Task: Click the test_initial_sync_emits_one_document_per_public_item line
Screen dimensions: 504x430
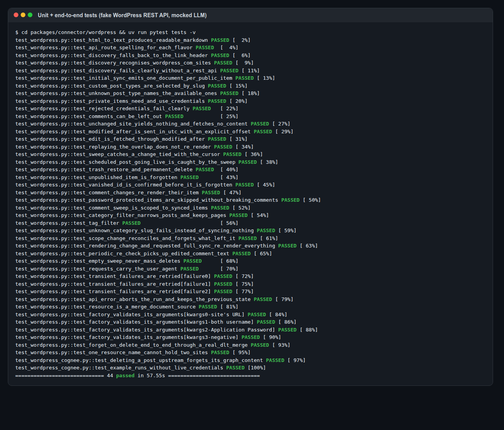Action: pyautogui.click(x=145, y=78)
